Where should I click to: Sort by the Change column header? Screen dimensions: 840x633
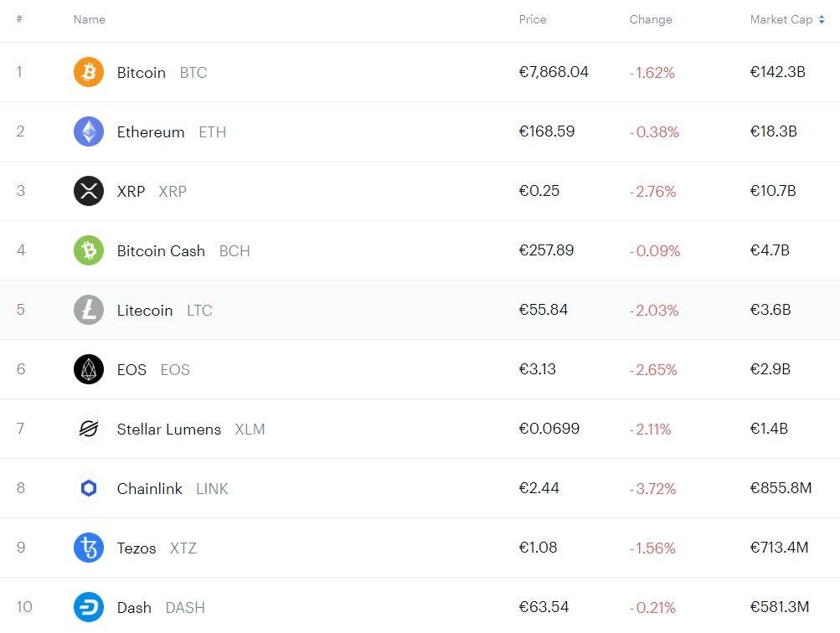click(651, 19)
